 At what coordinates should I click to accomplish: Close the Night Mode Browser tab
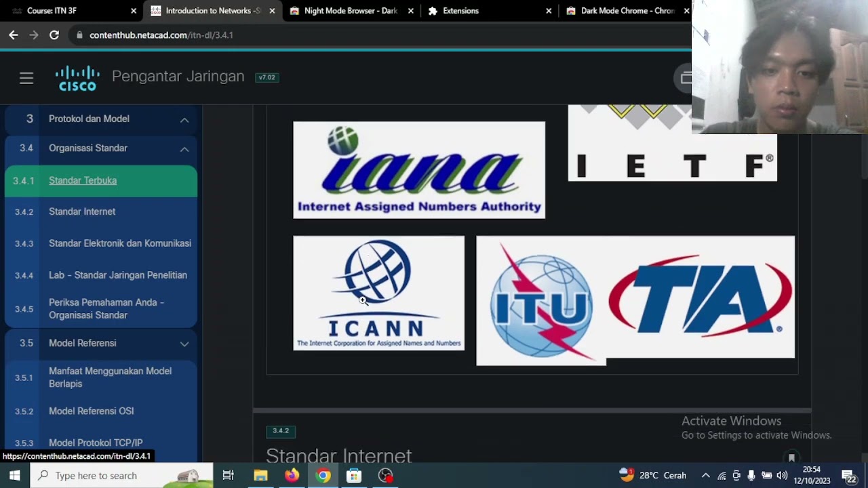point(410,11)
